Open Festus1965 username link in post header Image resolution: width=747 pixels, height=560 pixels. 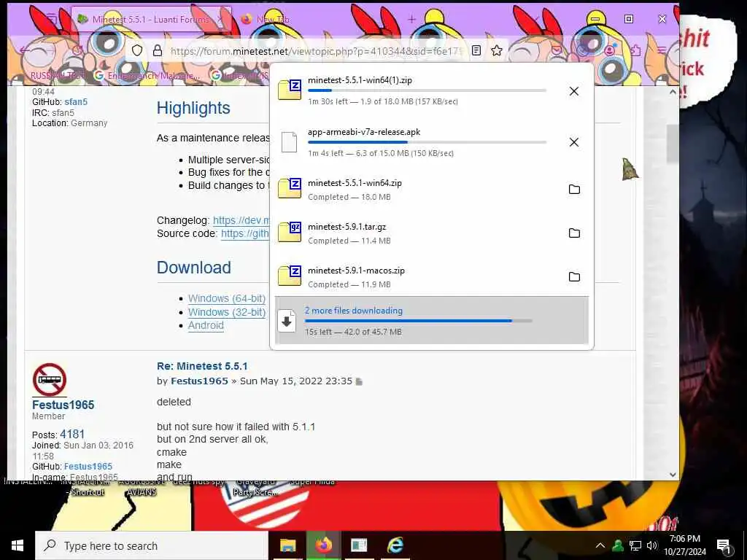tap(199, 381)
